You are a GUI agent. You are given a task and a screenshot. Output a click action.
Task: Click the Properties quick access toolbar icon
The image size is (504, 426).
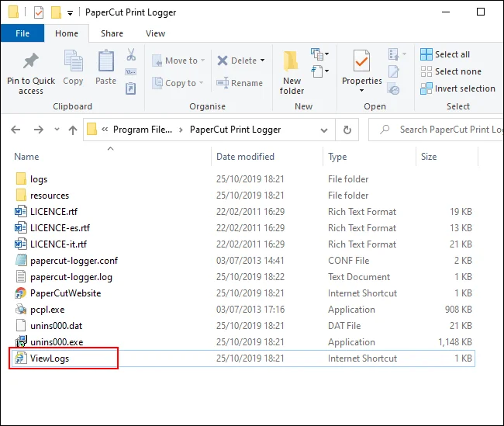[x=39, y=12]
